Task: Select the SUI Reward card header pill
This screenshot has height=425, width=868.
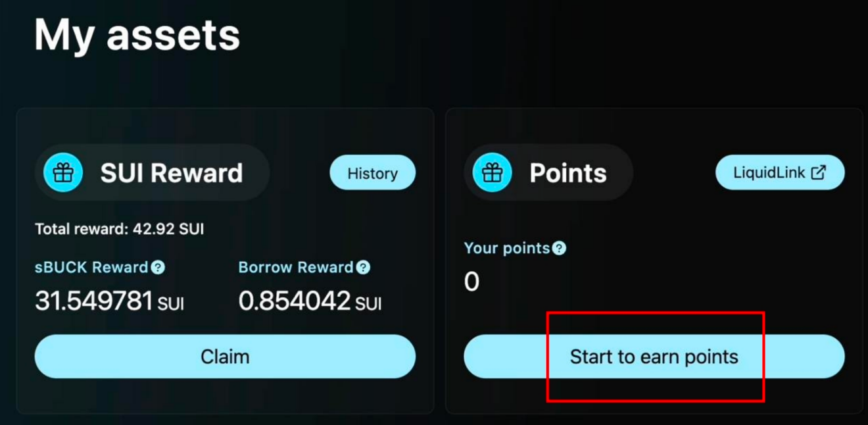Action: [151, 172]
